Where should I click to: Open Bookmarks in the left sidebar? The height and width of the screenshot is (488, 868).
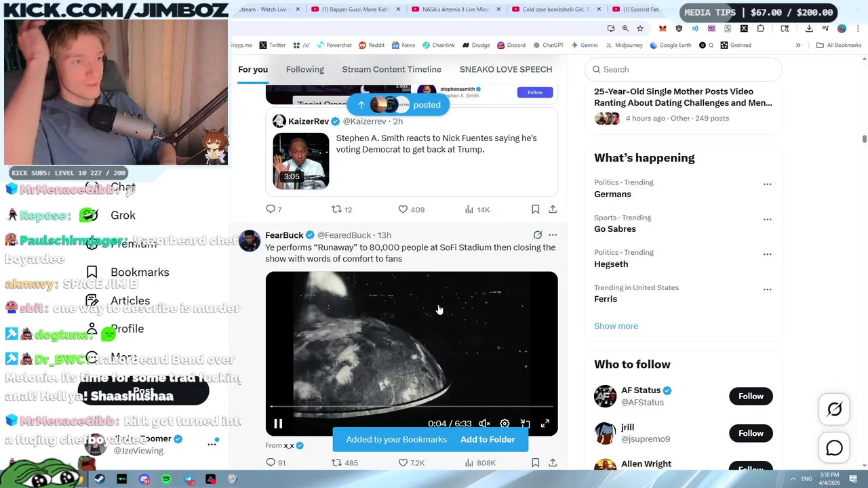point(127,272)
